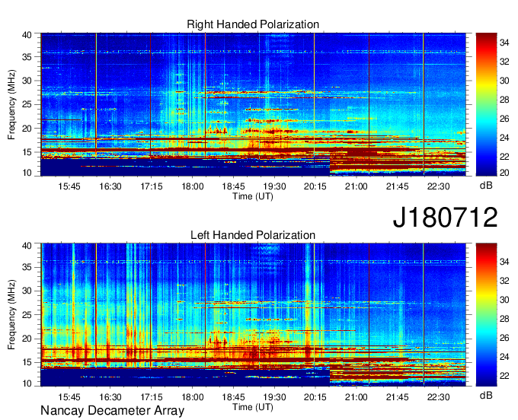This screenshot has width=518, height=420.
Task: Click the 15:45 time tick under the Right Handed plot
Action: (x=69, y=186)
